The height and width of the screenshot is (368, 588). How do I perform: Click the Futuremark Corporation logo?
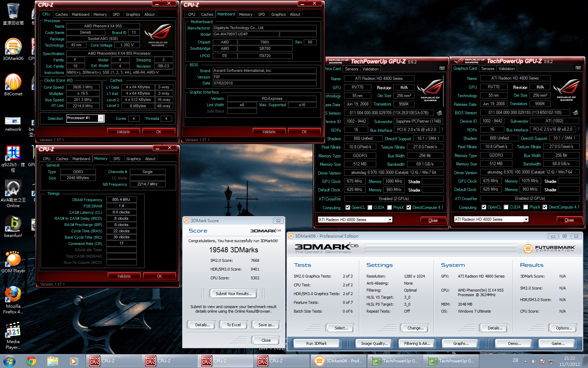tap(549, 248)
